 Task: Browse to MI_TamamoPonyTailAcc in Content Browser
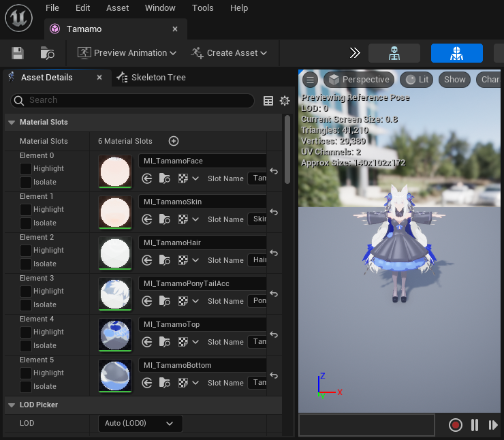click(165, 301)
